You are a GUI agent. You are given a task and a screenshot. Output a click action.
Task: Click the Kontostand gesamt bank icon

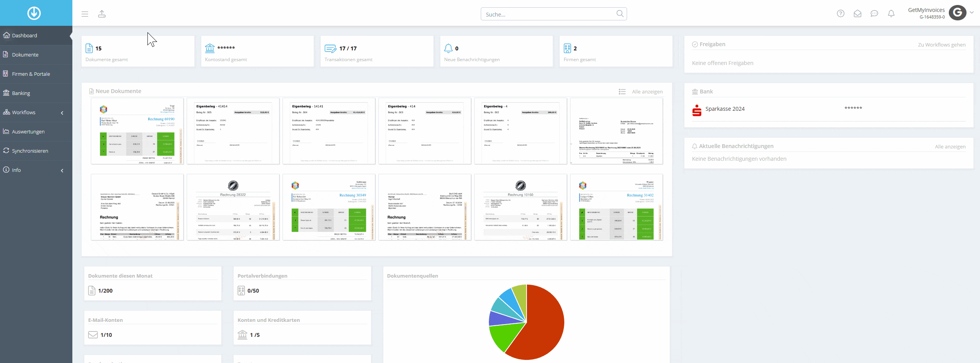pos(210,48)
